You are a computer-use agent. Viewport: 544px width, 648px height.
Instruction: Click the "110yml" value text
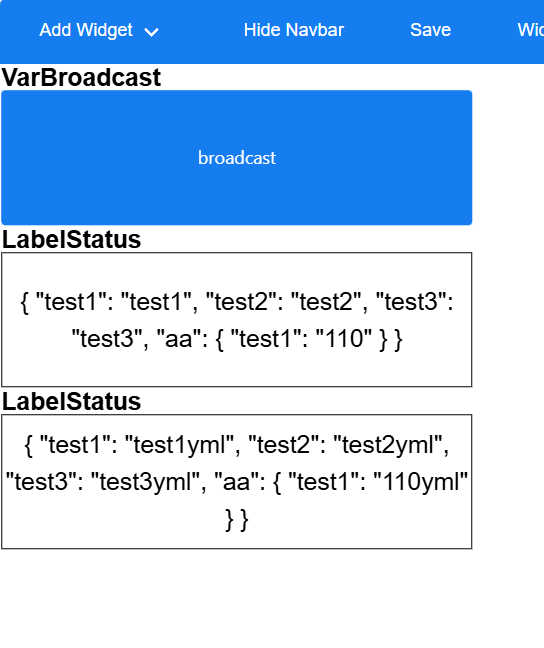point(420,482)
